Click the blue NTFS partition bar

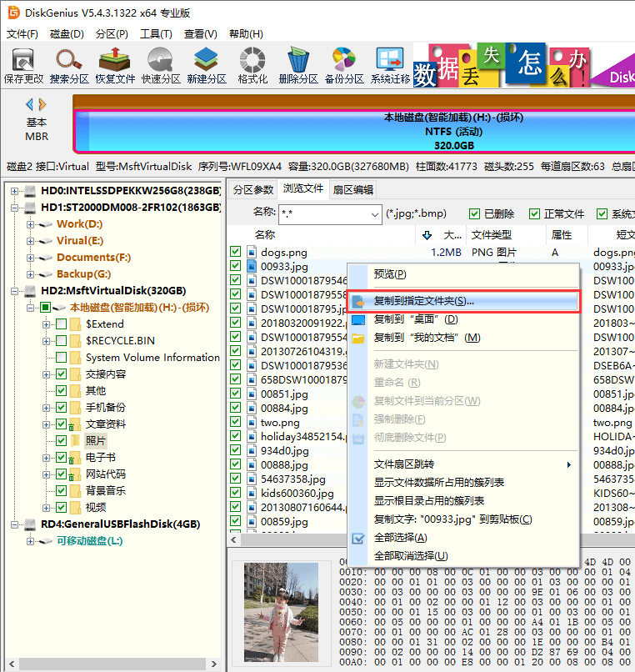354,132
